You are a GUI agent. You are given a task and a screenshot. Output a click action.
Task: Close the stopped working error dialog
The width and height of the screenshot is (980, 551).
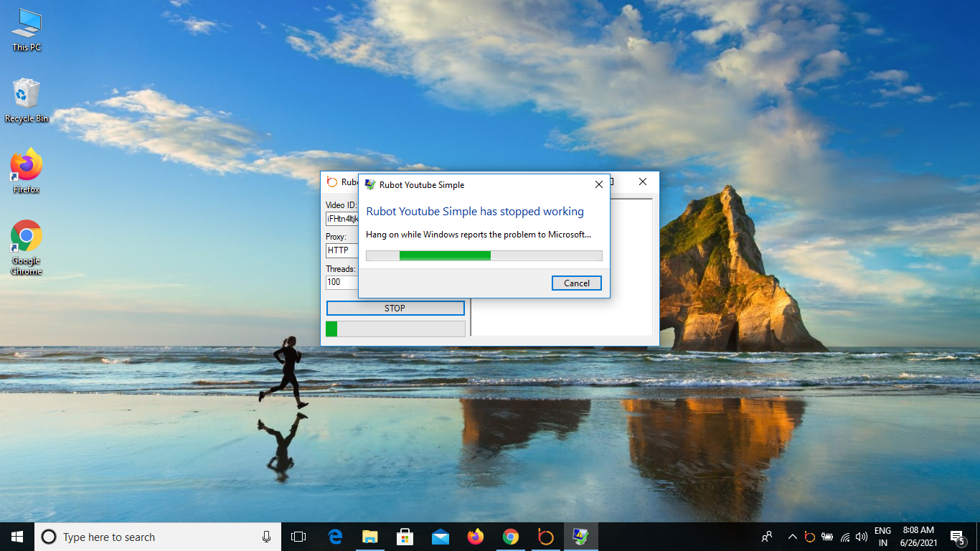point(599,184)
